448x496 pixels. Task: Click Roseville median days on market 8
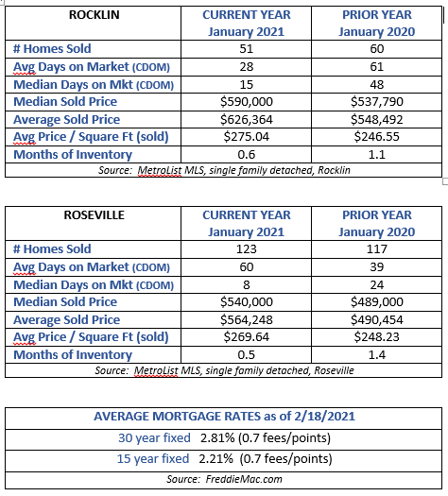click(x=246, y=285)
